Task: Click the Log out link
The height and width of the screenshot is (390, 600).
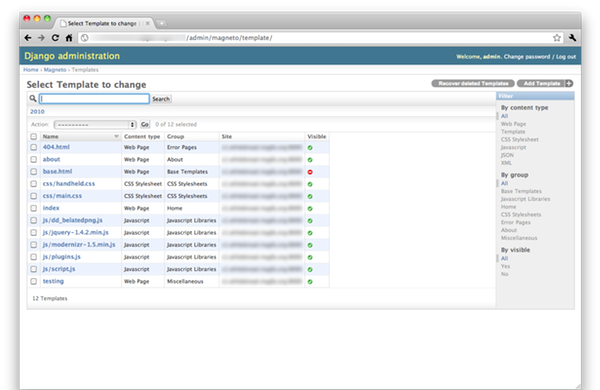Action: (566, 57)
